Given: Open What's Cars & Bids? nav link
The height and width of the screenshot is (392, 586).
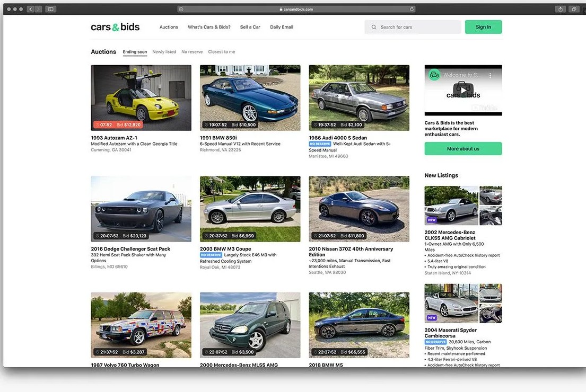Looking at the screenshot, I should 209,27.
